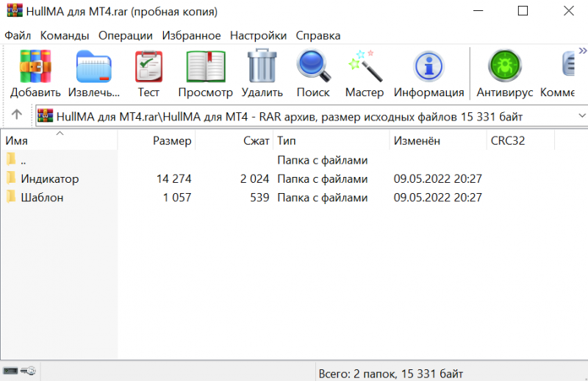Click the Шаблон row type text
This screenshot has height=381, width=588.
pos(323,197)
